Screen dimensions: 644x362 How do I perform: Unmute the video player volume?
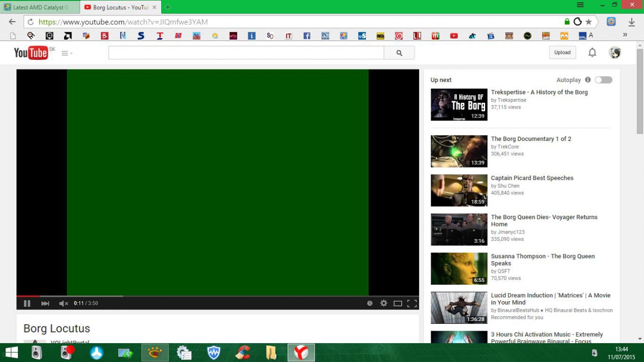pos(63,303)
